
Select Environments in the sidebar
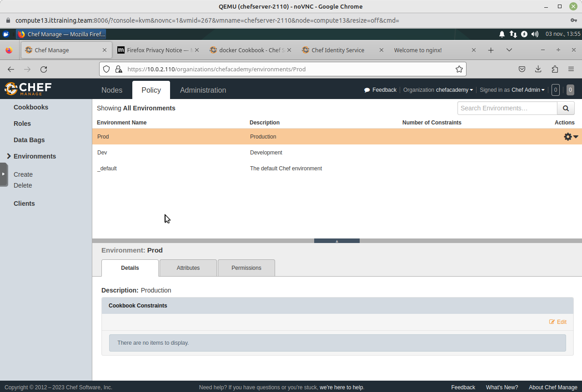(35, 156)
